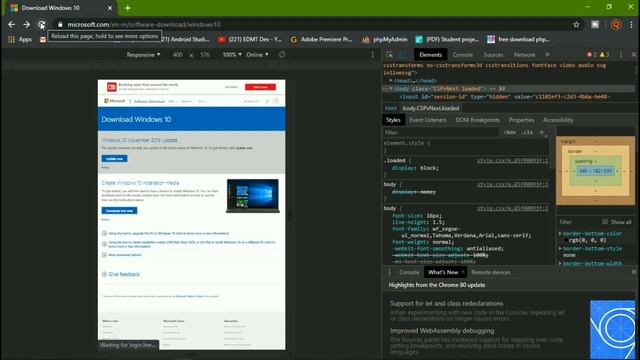This screenshot has width=640, height=360.
Task: Open the Accessibility sidebar tab
Action: [x=558, y=120]
